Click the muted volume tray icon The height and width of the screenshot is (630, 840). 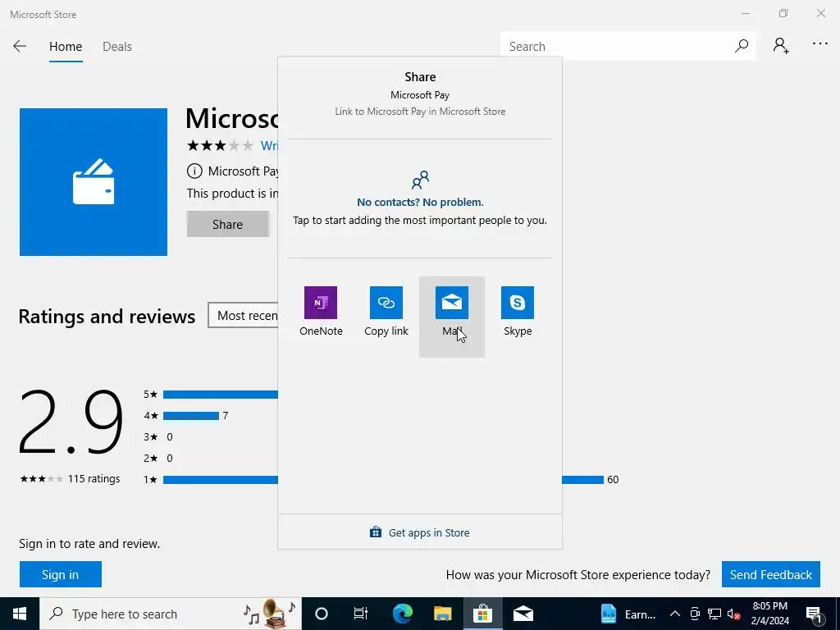[733, 614]
